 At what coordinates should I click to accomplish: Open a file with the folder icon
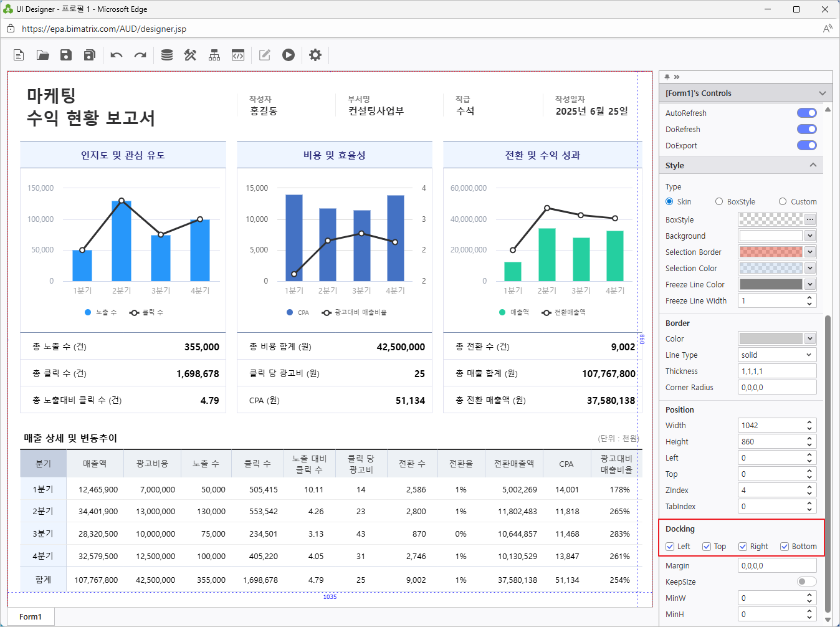click(x=42, y=55)
